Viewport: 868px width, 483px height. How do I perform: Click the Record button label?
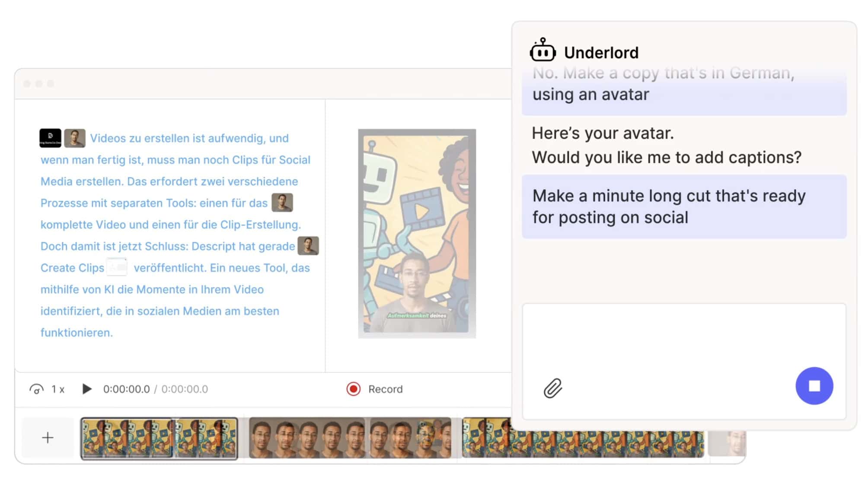tap(385, 389)
